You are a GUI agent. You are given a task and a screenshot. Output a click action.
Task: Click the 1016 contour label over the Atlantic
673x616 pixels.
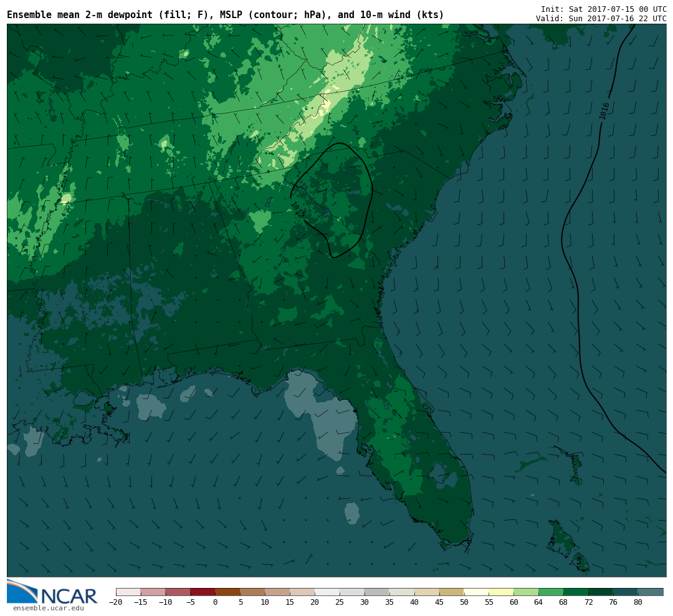(604, 111)
